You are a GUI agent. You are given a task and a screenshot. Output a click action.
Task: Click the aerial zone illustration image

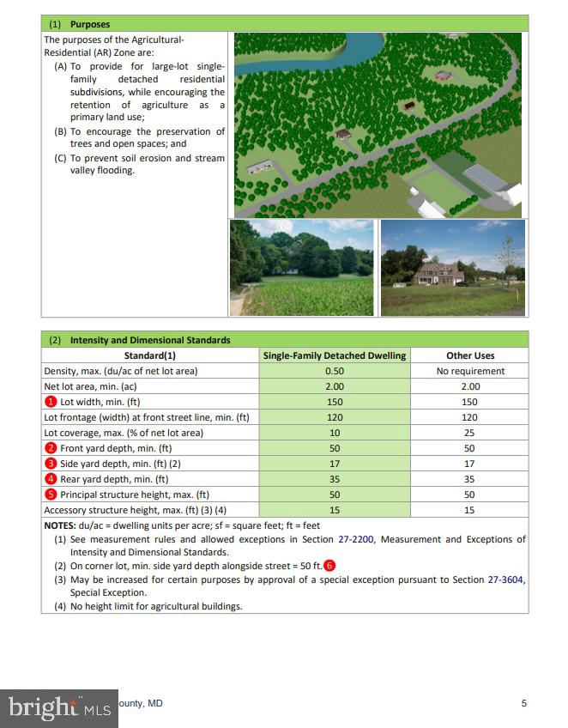click(378, 124)
